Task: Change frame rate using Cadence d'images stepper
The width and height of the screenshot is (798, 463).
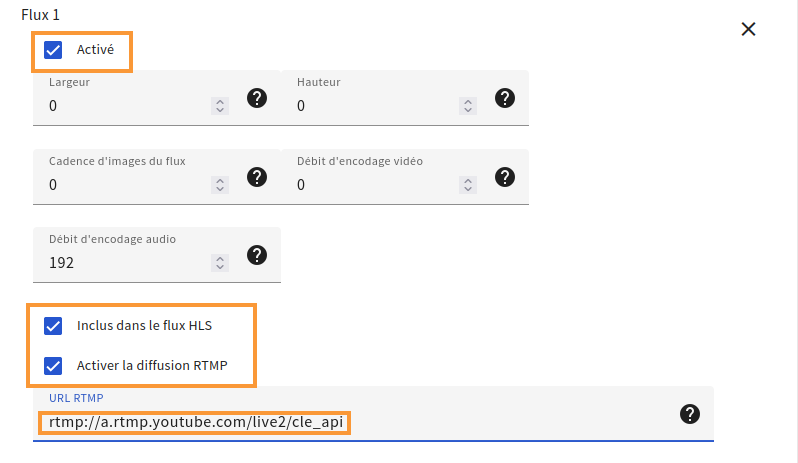Action: pyautogui.click(x=220, y=185)
